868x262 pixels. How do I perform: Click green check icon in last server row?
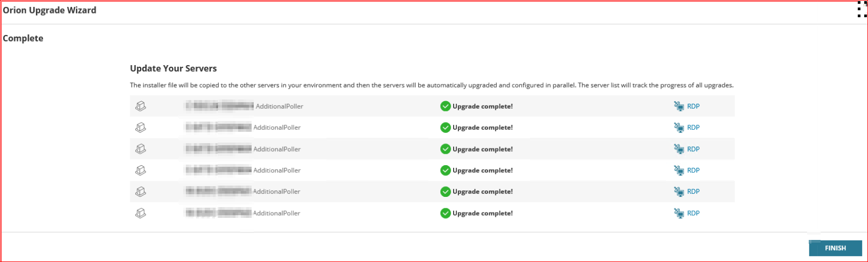click(x=445, y=213)
